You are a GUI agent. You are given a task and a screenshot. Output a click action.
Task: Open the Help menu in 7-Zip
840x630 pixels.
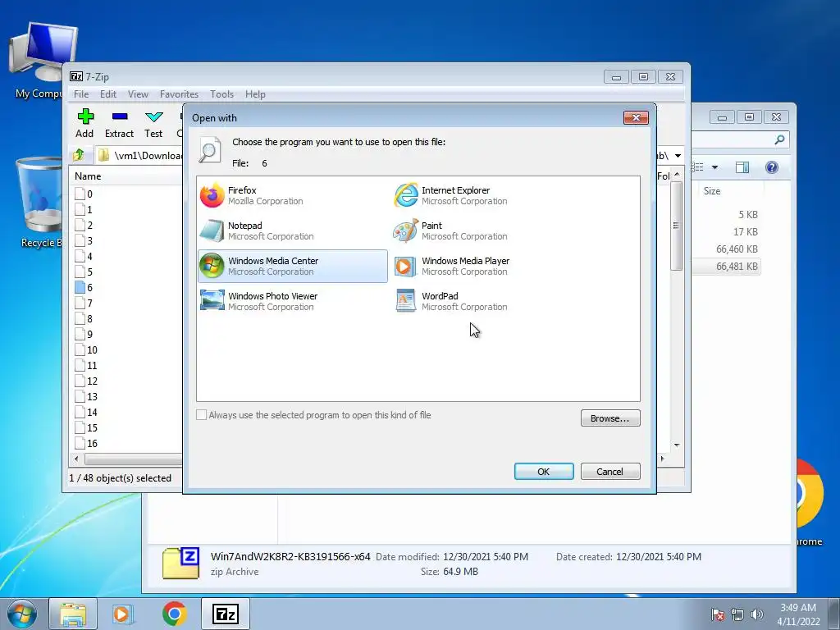tap(255, 94)
